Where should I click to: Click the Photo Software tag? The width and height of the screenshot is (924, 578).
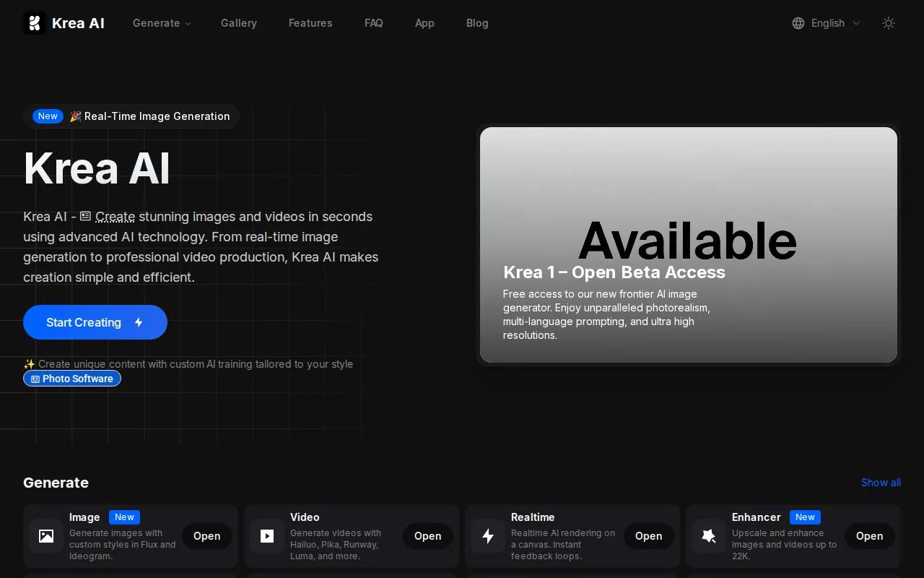72,379
